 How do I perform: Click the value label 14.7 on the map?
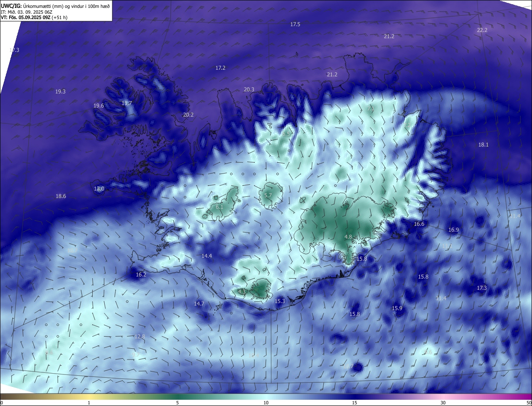[199, 303]
